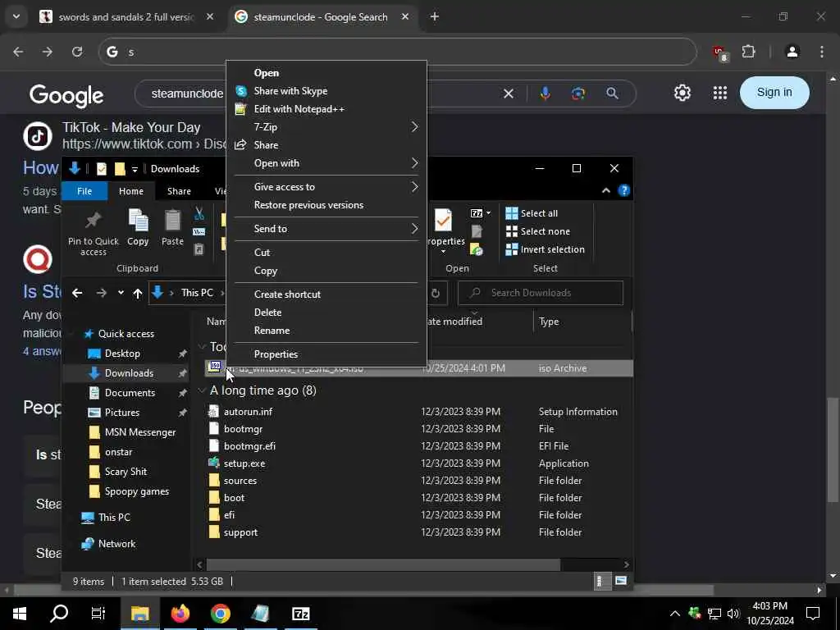Click the scissors Cut icon in ribbon
840x630 pixels.
click(x=199, y=213)
